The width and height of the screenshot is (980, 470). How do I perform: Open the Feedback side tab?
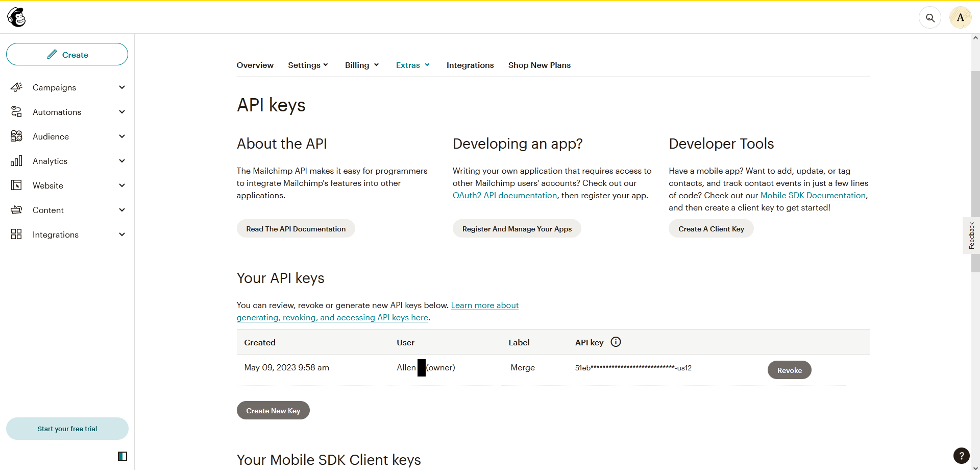(x=971, y=236)
